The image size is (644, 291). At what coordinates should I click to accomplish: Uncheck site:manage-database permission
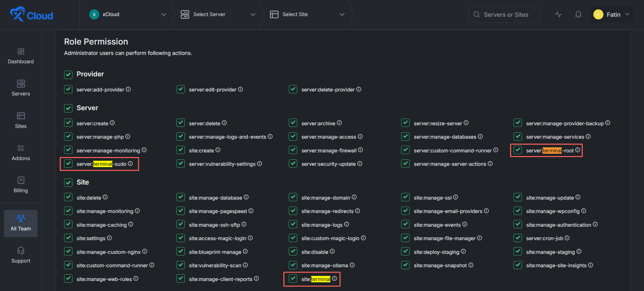click(x=180, y=197)
